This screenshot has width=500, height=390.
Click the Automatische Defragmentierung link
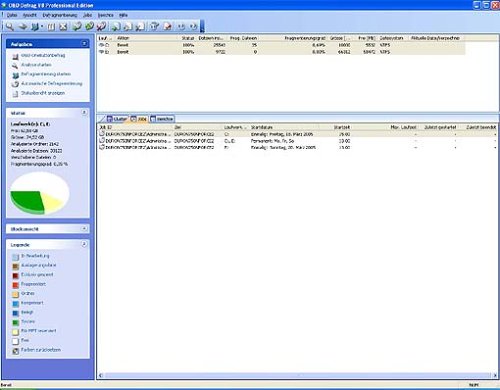point(52,83)
